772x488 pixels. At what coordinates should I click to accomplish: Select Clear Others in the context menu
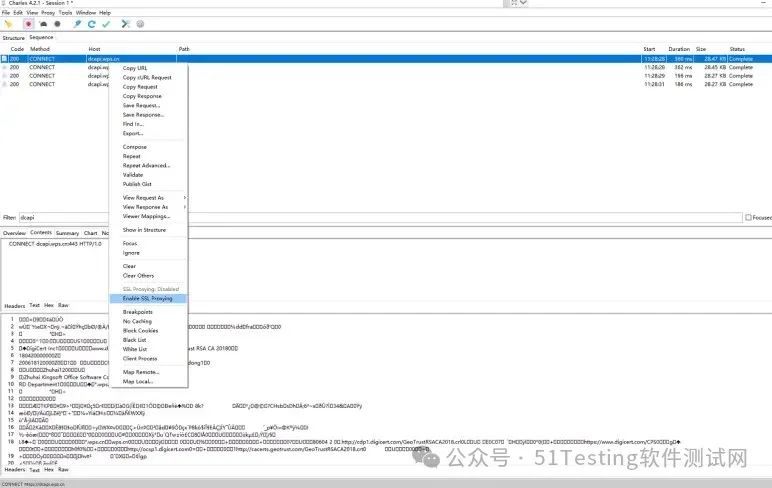[138, 276]
